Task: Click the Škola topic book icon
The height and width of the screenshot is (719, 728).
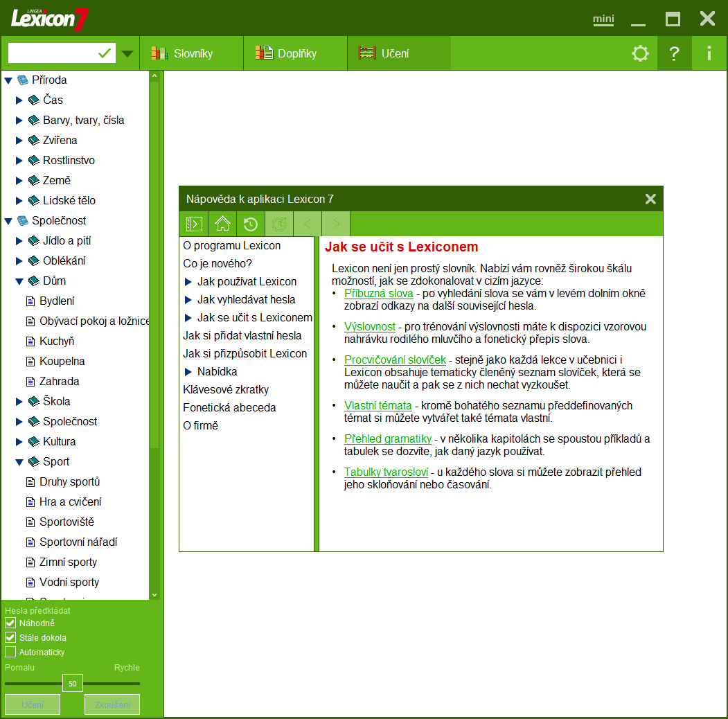Action: coord(33,402)
